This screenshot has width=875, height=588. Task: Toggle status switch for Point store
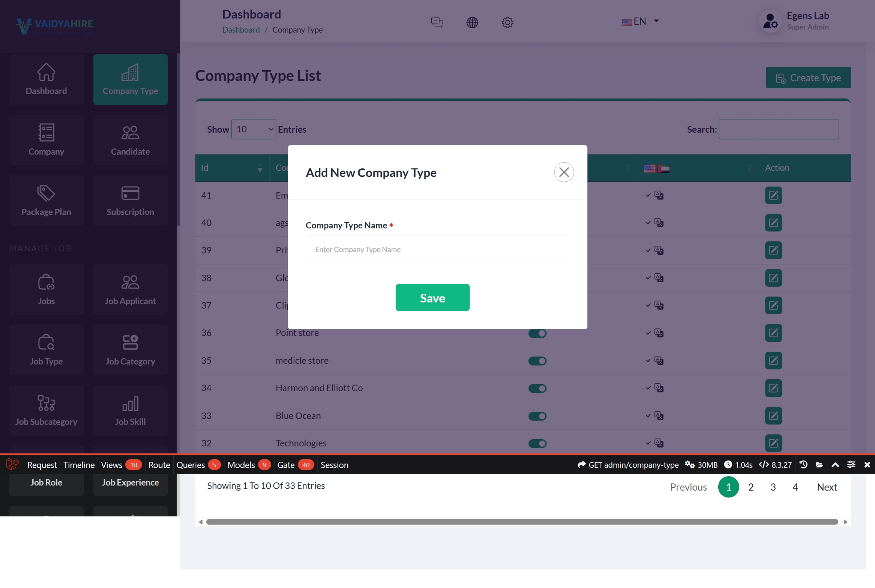click(537, 334)
